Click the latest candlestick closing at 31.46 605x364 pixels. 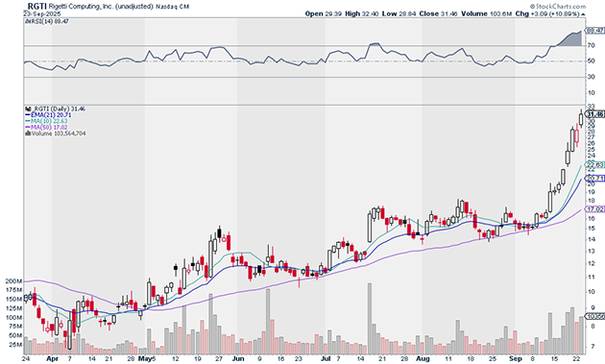[581, 119]
